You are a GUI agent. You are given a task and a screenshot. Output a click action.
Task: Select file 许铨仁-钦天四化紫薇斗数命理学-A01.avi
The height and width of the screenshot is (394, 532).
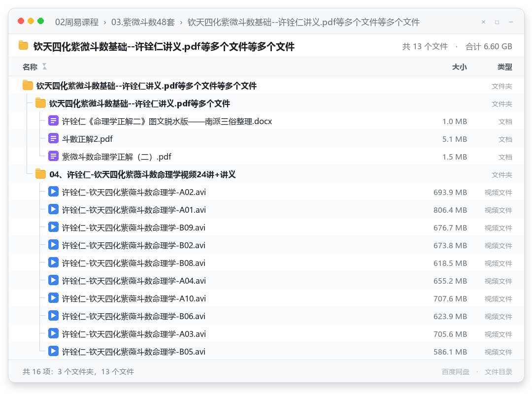tap(266, 209)
